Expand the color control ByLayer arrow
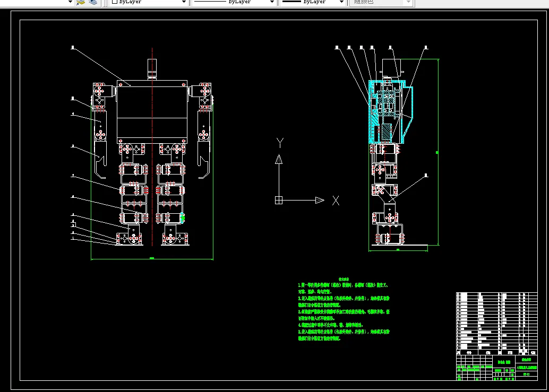 pos(184,2)
